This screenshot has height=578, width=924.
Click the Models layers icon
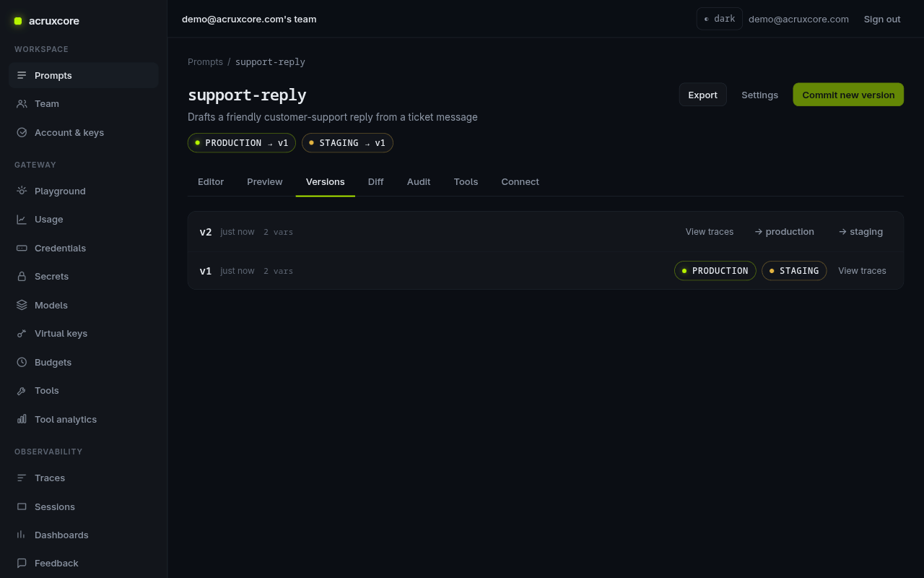(x=22, y=305)
